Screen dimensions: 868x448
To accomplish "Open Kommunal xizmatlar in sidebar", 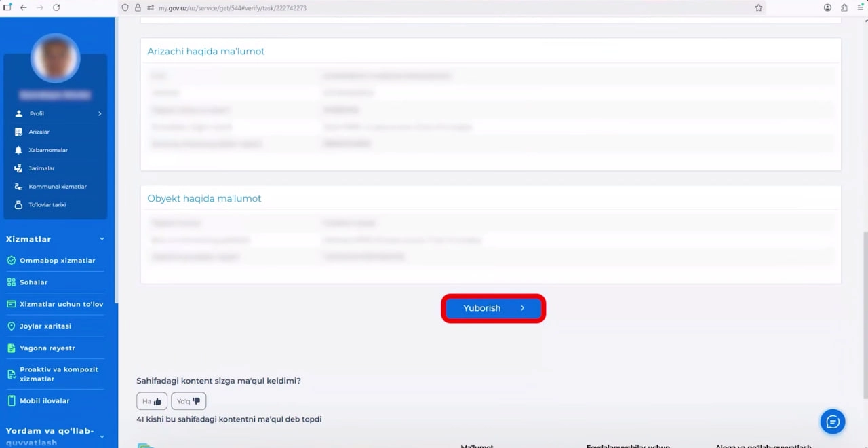I will point(57,187).
